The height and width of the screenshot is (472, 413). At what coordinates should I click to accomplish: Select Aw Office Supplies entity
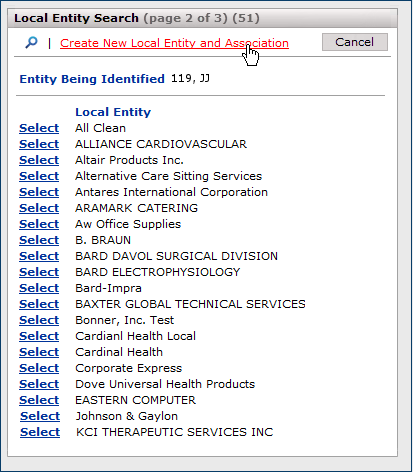click(x=39, y=224)
